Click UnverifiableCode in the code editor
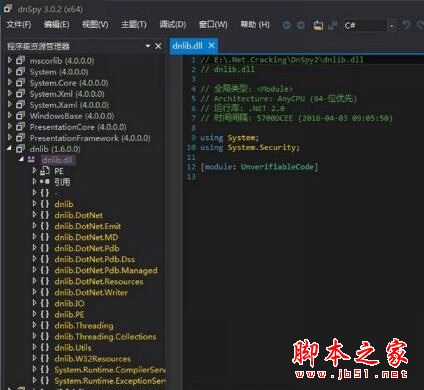The image size is (424, 390). (x=277, y=166)
